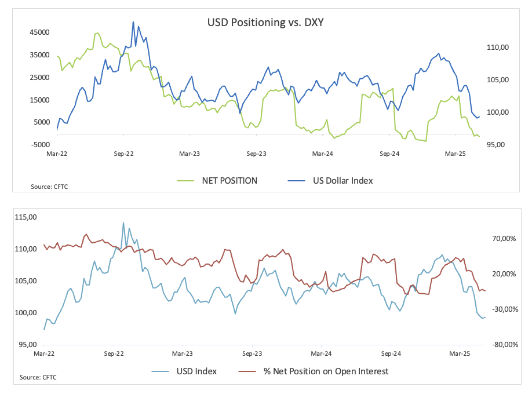532x394 pixels.
Task: Click the Source: CFTC text in top chart
Action: [x=49, y=187]
